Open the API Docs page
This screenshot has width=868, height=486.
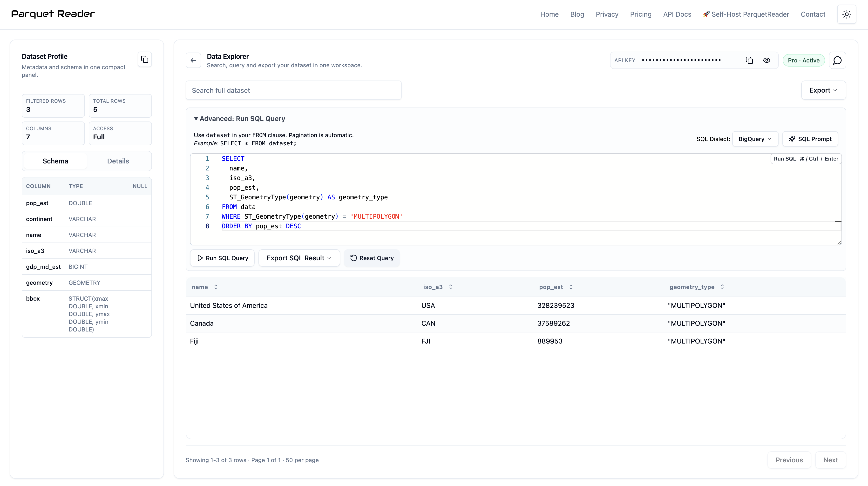677,14
